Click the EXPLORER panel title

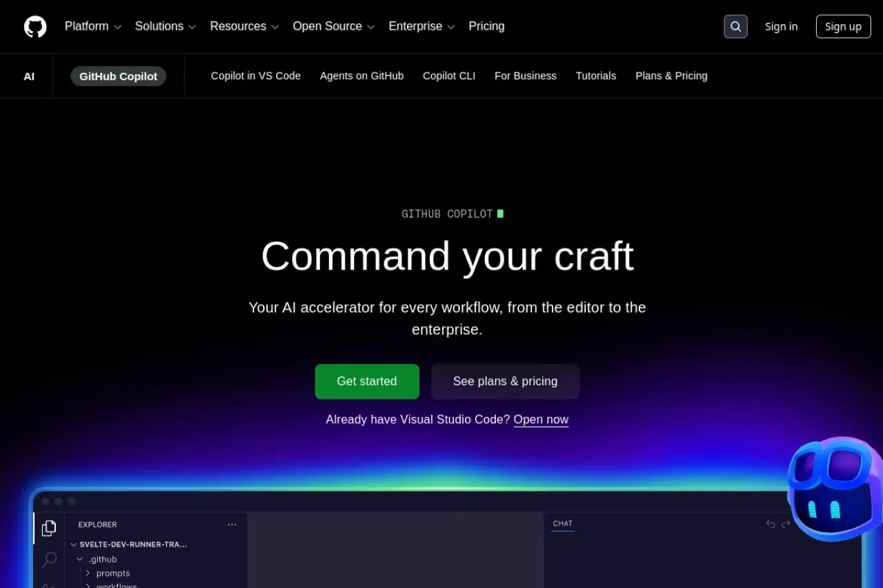pyautogui.click(x=98, y=525)
